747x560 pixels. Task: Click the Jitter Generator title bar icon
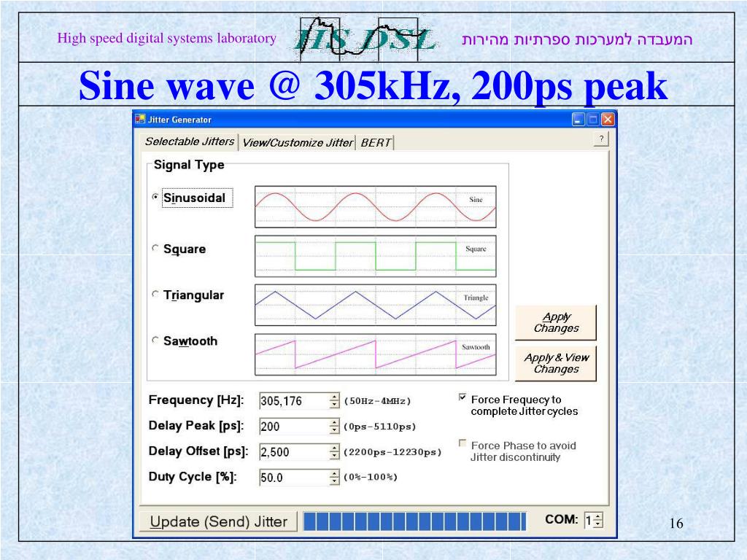(140, 119)
